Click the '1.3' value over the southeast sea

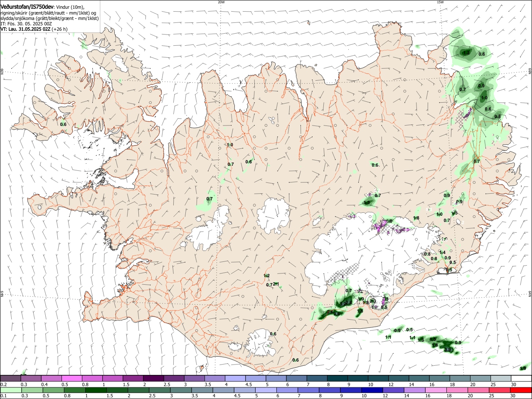(421, 340)
